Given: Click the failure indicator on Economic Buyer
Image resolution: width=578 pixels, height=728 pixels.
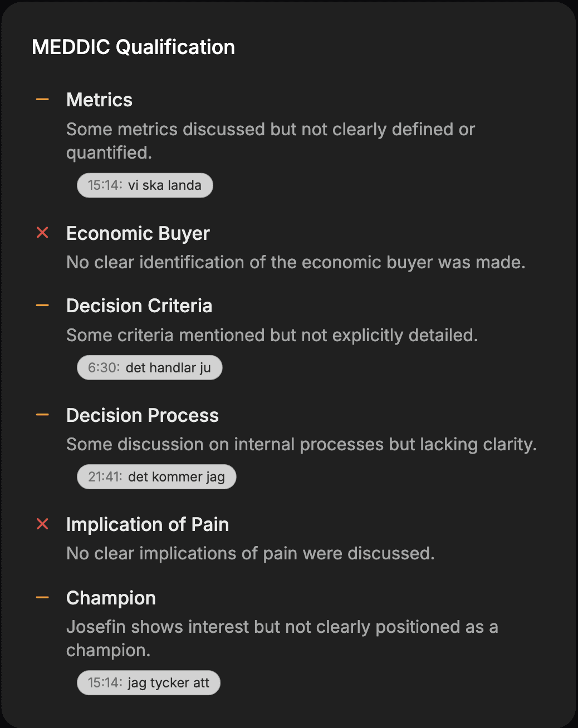Looking at the screenshot, I should pyautogui.click(x=42, y=233).
